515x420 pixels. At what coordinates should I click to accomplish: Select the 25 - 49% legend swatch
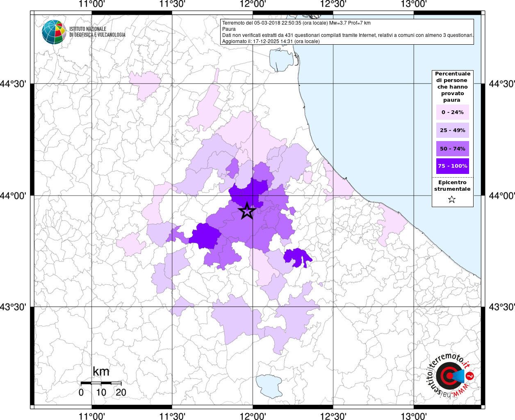[x=452, y=130]
